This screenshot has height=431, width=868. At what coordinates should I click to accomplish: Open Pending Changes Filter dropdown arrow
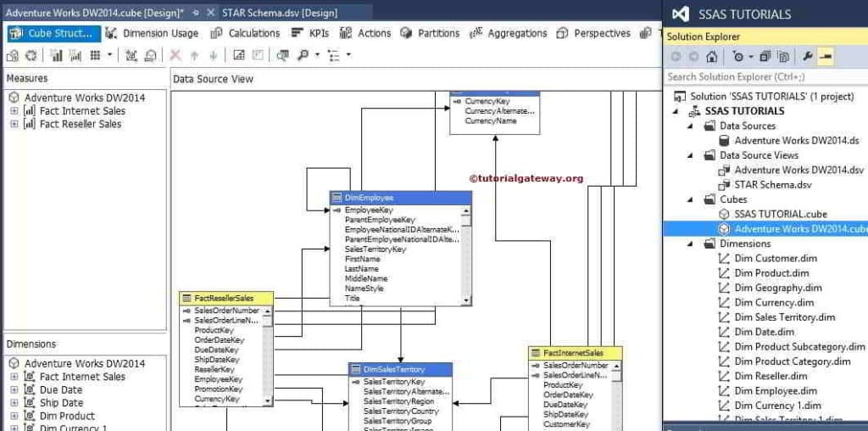pos(751,57)
